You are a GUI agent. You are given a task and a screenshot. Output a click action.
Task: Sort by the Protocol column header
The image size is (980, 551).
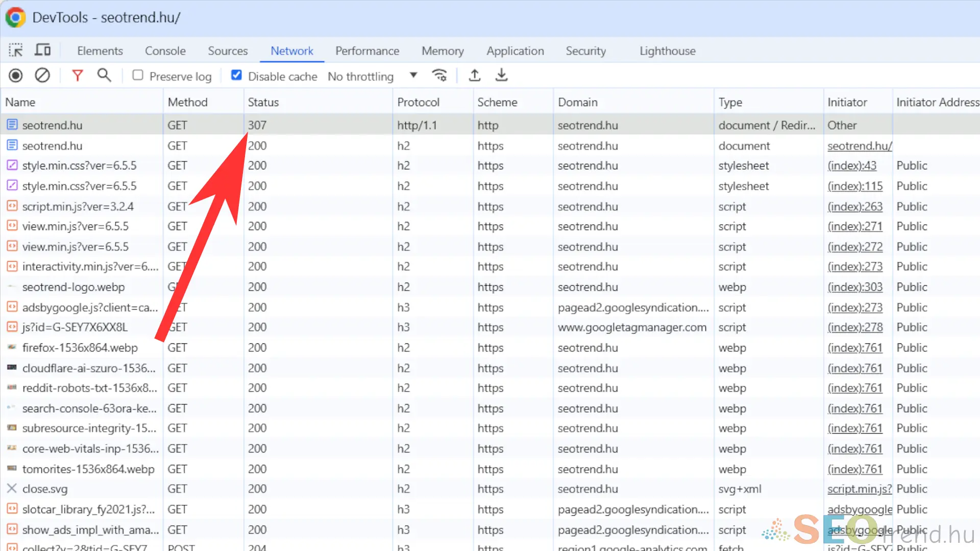pyautogui.click(x=433, y=102)
